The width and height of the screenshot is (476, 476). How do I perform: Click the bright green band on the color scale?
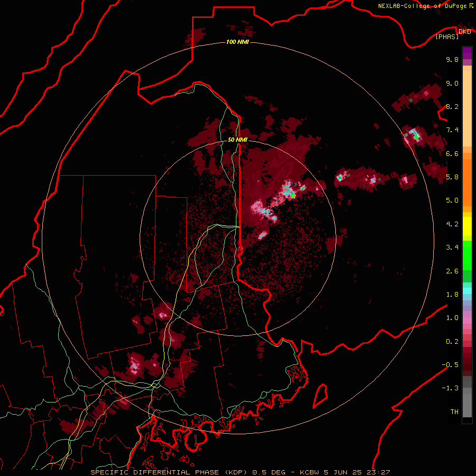[467, 256]
